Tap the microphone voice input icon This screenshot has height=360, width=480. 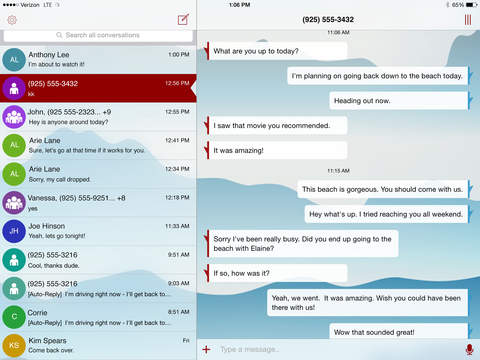469,349
